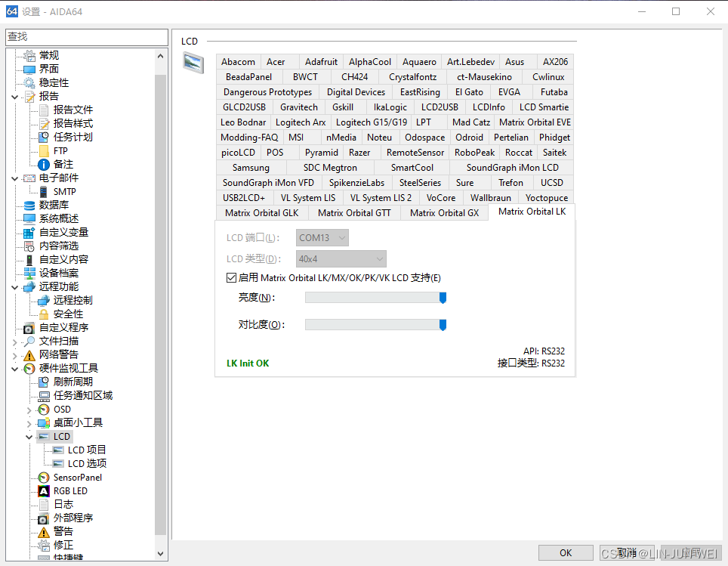
Task: Open the LCD 端口 COM13 dropdown
Action: [322, 238]
